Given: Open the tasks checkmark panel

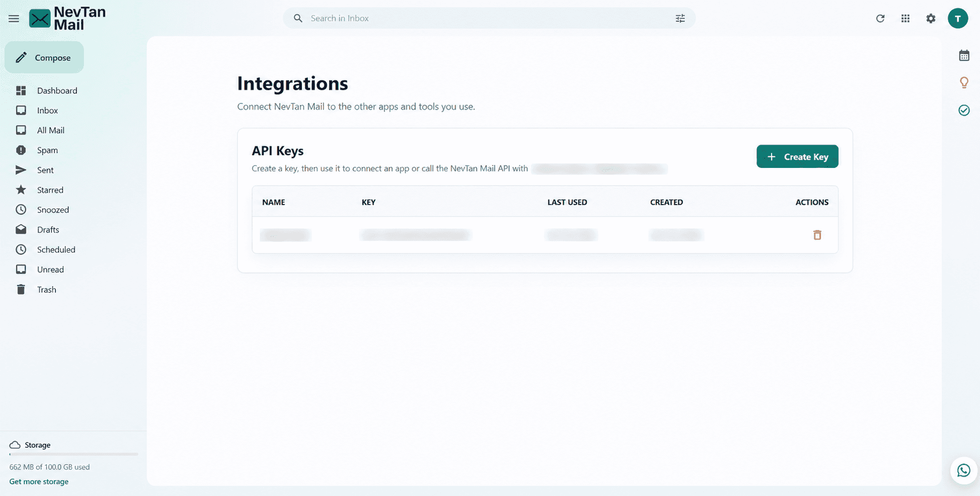Looking at the screenshot, I should coord(964,110).
